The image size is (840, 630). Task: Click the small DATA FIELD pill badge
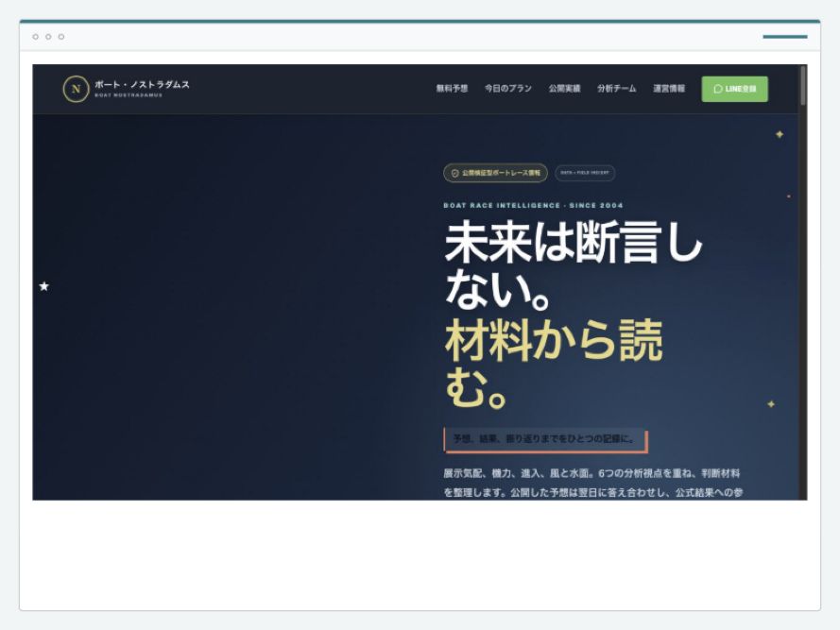(x=585, y=173)
